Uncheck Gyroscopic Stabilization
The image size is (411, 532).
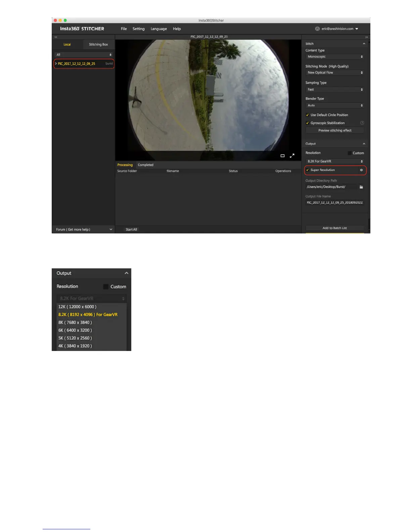pyautogui.click(x=307, y=123)
